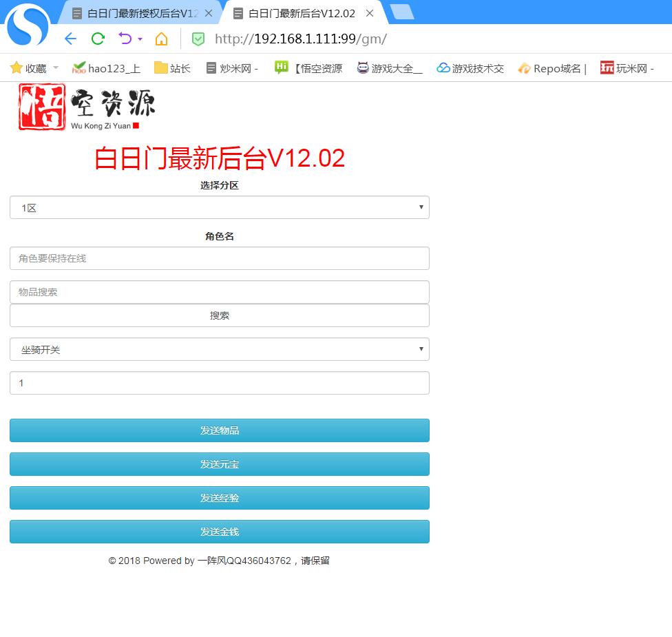Open the 站长 bookmark folder
The height and width of the screenshot is (637, 672).
click(172, 68)
